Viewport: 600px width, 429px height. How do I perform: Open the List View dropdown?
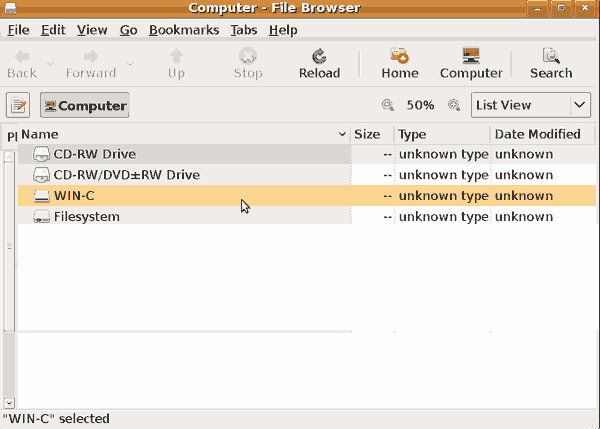tap(531, 105)
